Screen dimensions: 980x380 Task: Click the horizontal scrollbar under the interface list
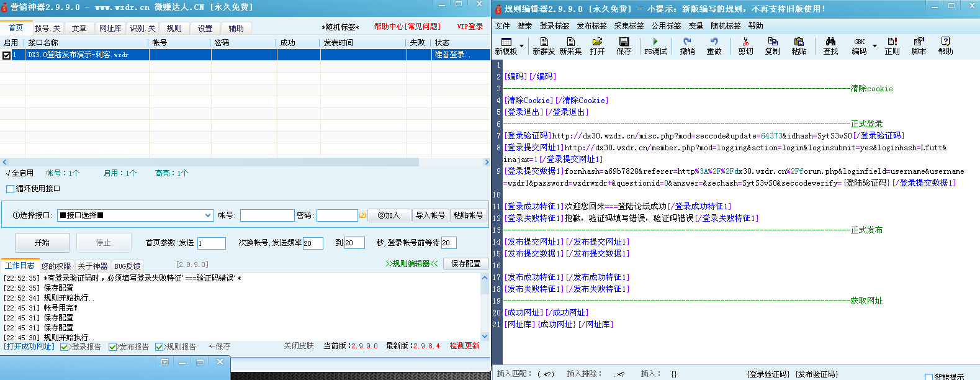(x=211, y=162)
